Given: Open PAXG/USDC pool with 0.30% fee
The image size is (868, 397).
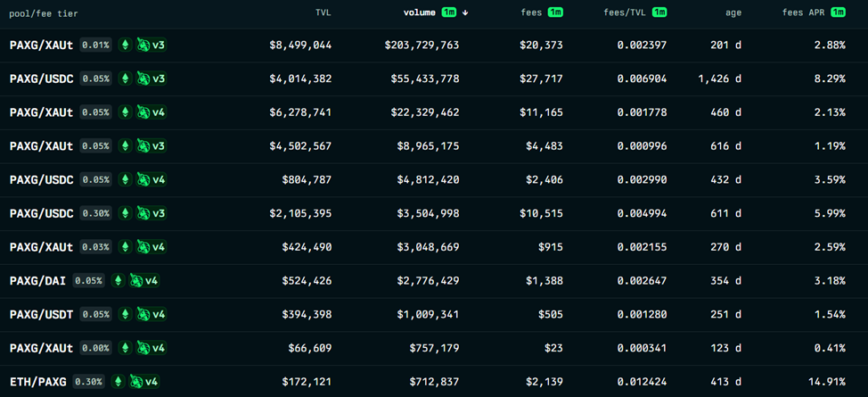Looking at the screenshot, I should (42, 213).
